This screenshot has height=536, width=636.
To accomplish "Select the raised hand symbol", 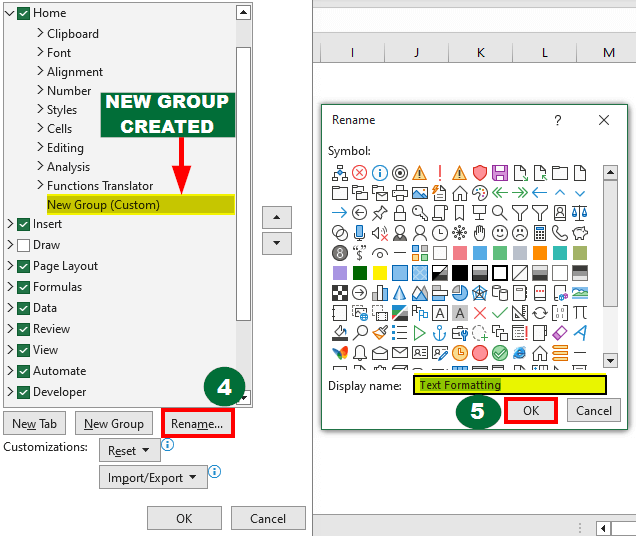I will [480, 233].
